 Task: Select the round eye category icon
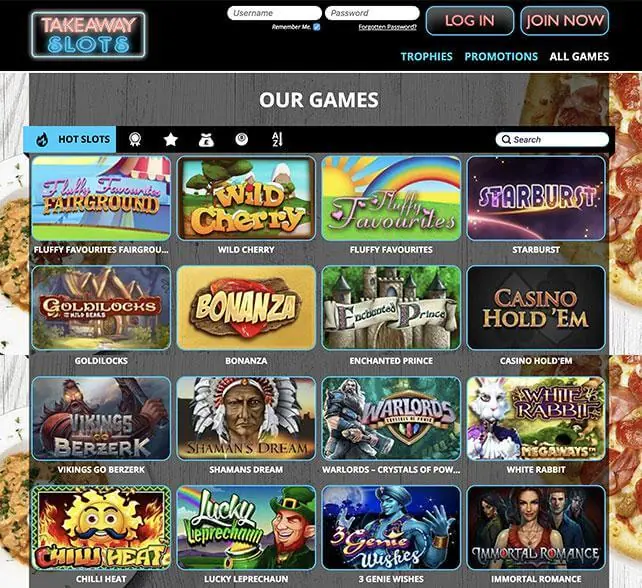click(242, 139)
